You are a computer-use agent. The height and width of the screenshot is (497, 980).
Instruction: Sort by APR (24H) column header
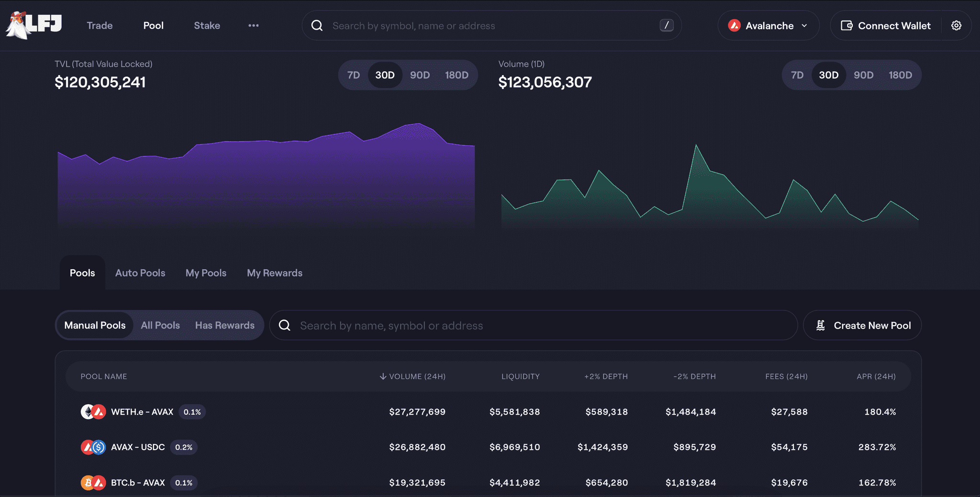click(x=876, y=376)
